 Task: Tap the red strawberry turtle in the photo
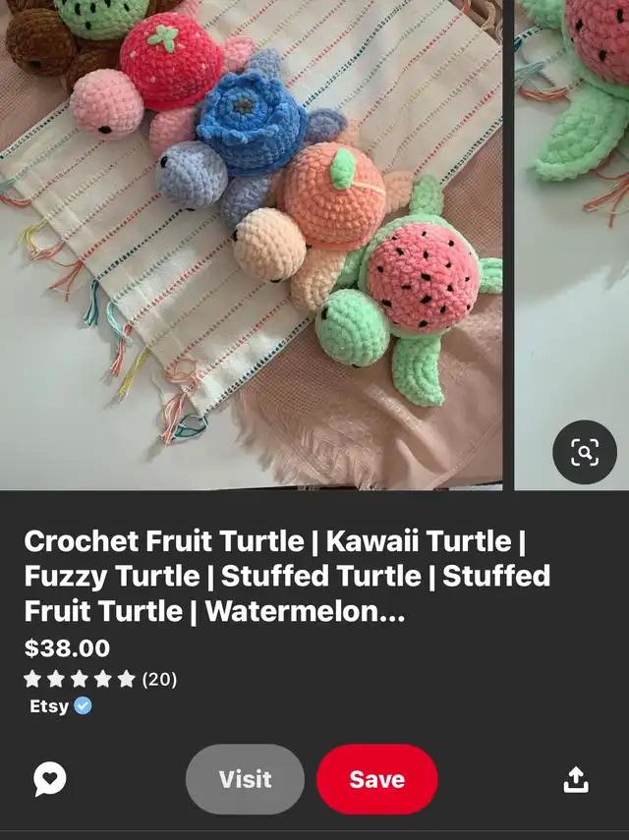161,81
